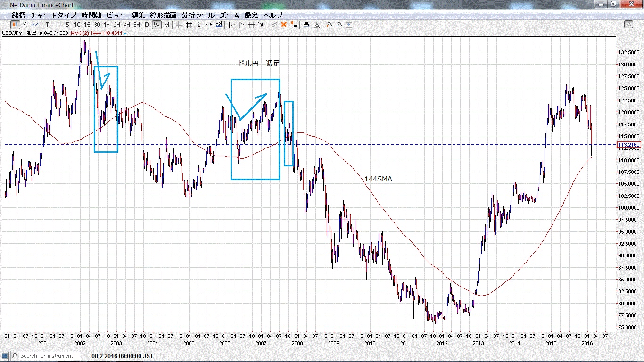Screen dimensions: 644x362
Task: Open the ヘルプ menu
Action: 273,15
